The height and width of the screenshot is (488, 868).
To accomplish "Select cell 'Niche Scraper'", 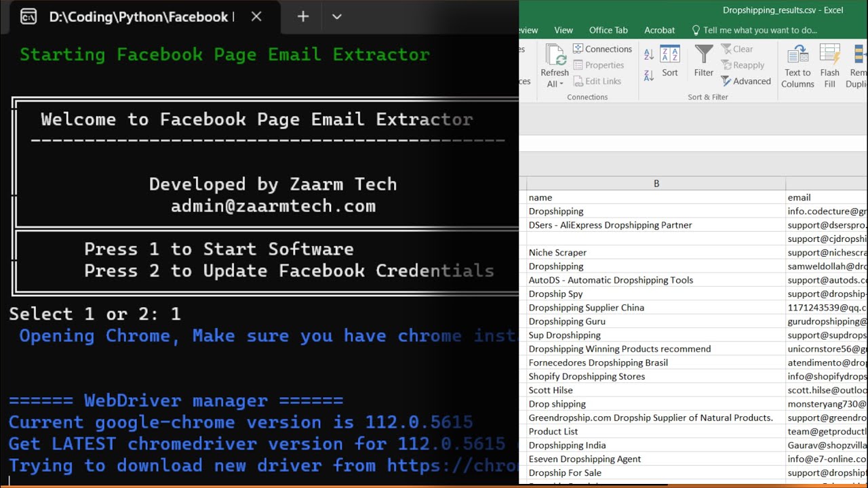I will (x=656, y=252).
